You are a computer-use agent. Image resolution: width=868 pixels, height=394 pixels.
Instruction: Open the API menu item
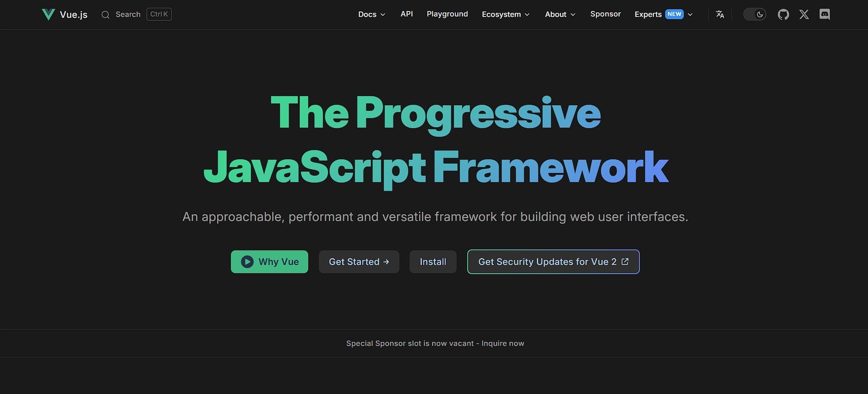[x=406, y=14]
